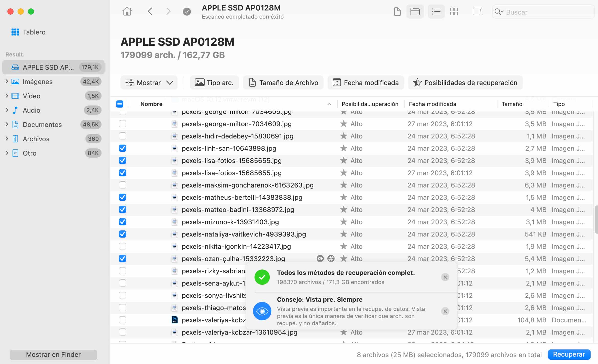Filter by Tamaño de Archivo
The image size is (598, 364).
pos(283,83)
